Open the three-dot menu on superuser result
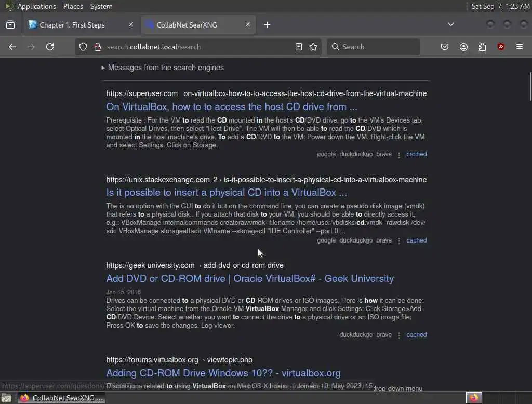Viewport: 532px width, 404px height. click(x=399, y=155)
